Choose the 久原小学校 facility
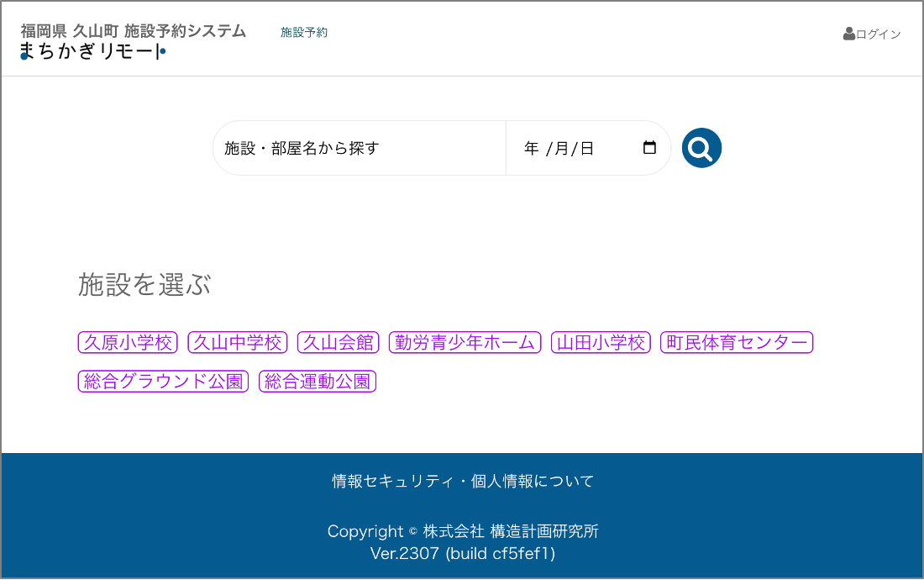 128,343
